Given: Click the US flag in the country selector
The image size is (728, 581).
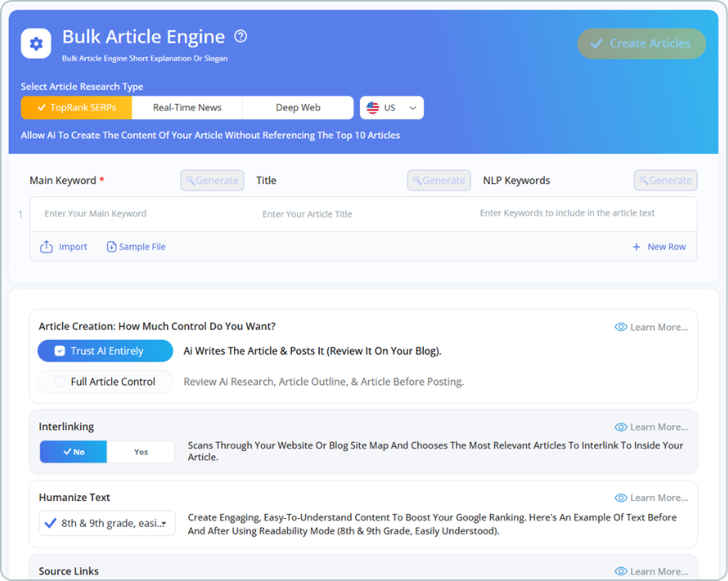Looking at the screenshot, I should (x=371, y=107).
